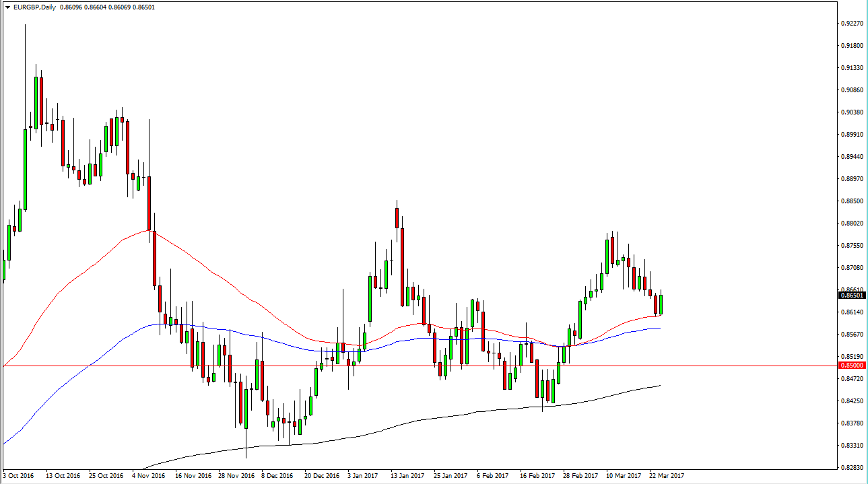Click the 0.82830 label on price axis
Viewport: 868px width, 484px height.
point(852,467)
